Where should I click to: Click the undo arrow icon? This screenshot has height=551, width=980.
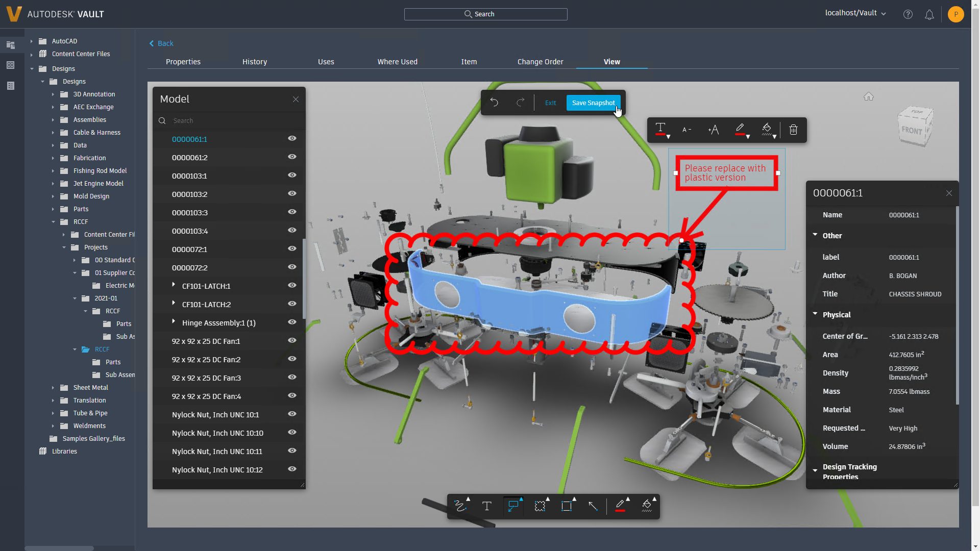click(x=494, y=103)
